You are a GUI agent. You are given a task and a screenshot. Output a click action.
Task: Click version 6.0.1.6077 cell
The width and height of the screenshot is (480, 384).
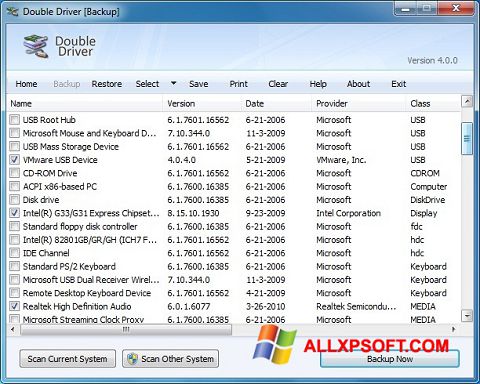189,306
